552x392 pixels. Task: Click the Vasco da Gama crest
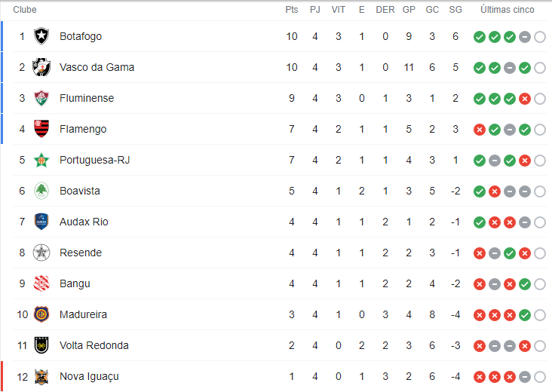41,67
